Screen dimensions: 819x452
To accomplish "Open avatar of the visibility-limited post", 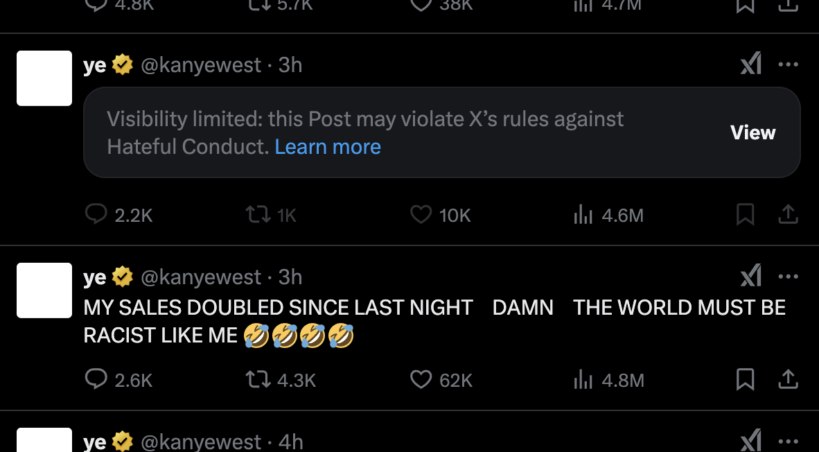I will coord(45,78).
